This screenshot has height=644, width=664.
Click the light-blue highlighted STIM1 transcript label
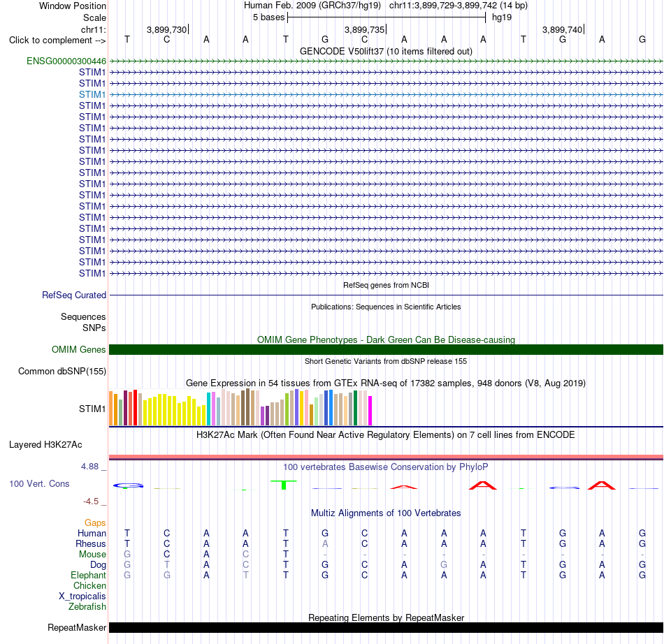tap(92, 94)
